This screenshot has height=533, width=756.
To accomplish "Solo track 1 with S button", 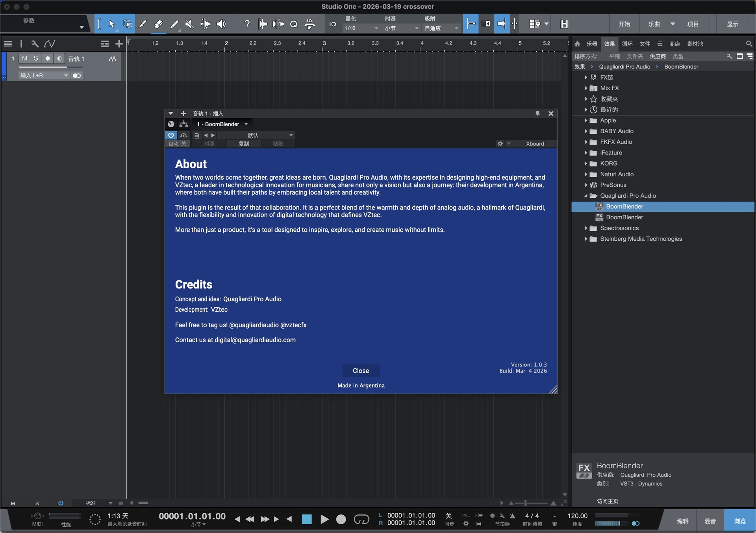I will point(36,58).
